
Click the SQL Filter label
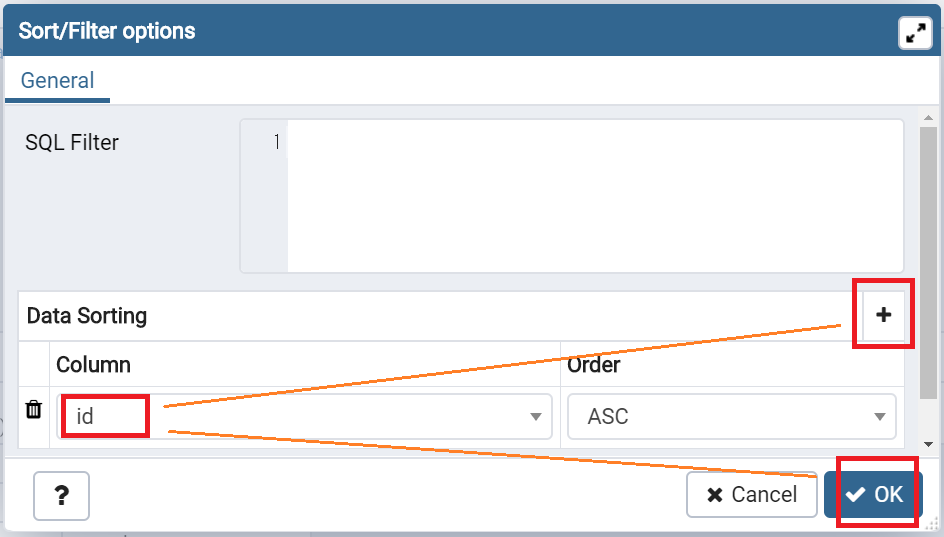tap(72, 143)
